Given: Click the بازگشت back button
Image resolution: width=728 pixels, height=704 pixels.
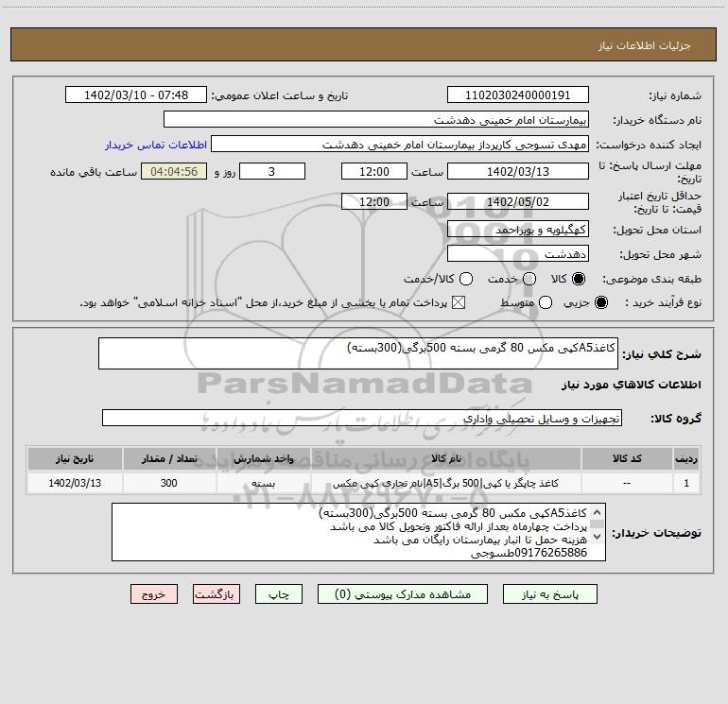Looking at the screenshot, I should point(217,594).
